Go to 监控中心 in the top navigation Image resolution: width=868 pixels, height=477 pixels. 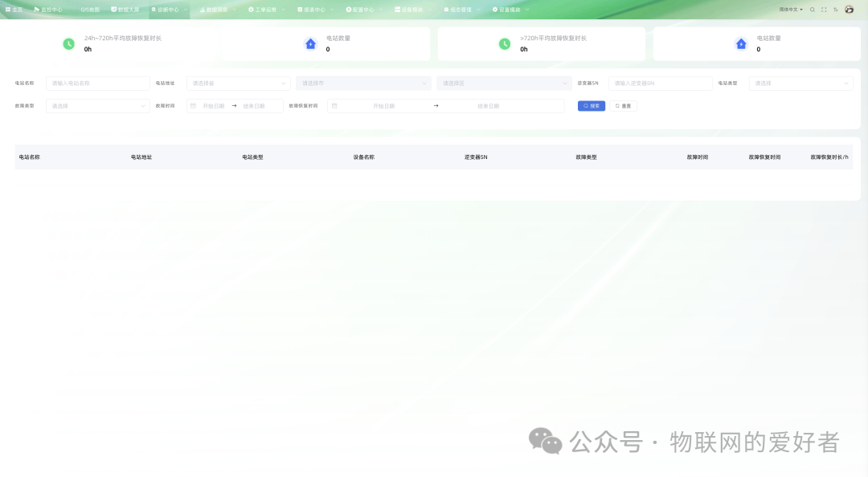pyautogui.click(x=48, y=10)
